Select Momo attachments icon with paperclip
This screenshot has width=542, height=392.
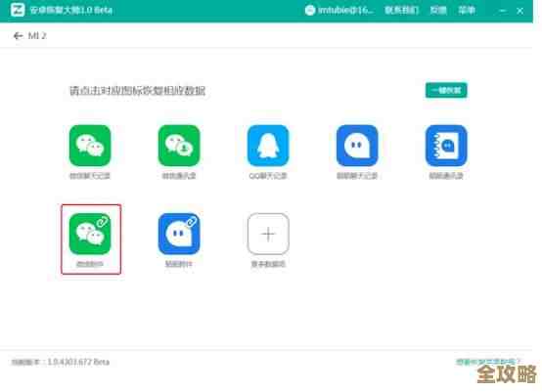(x=179, y=234)
